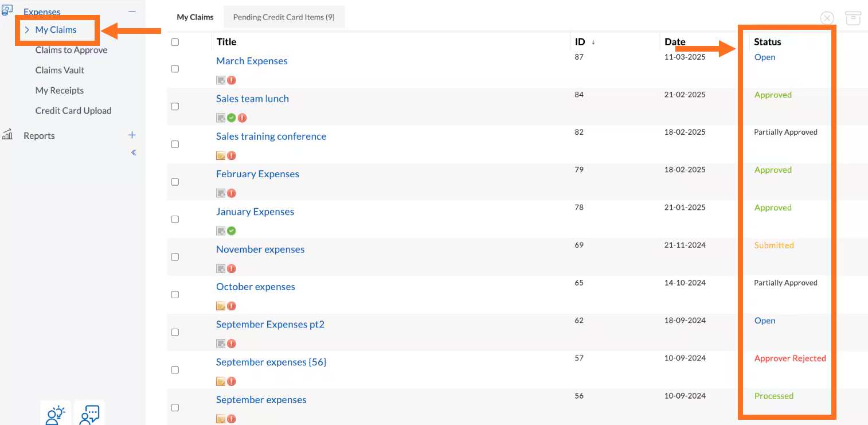The width and height of the screenshot is (868, 425).
Task: Click the Title column header
Action: 226,42
